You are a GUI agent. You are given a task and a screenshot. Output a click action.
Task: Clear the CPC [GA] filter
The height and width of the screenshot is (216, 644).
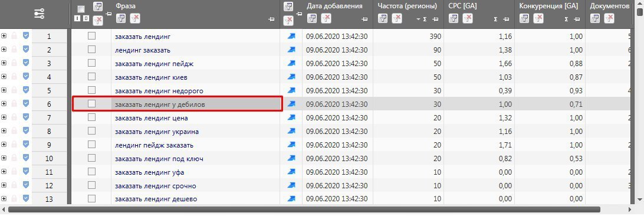(468, 18)
